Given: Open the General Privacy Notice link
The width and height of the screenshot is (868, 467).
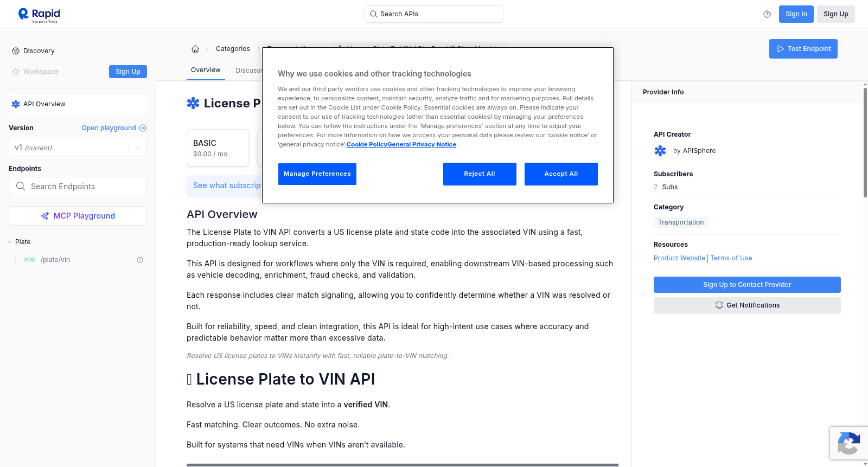Looking at the screenshot, I should 422,145.
